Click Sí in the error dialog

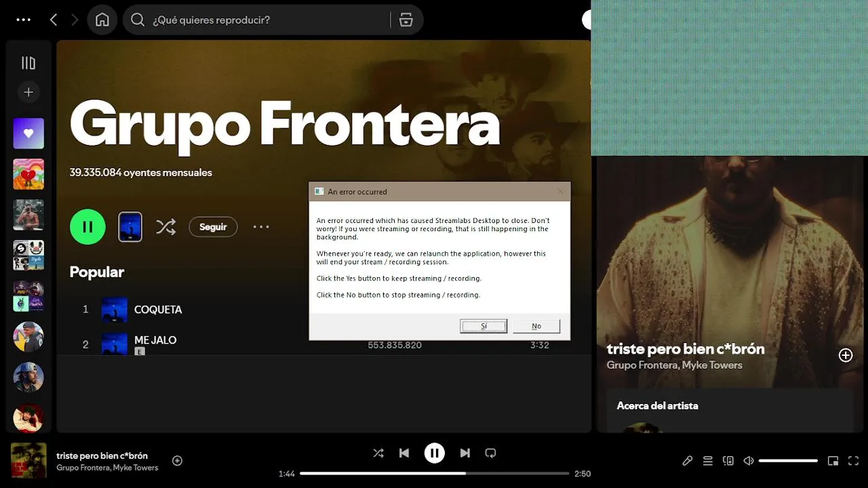click(484, 326)
